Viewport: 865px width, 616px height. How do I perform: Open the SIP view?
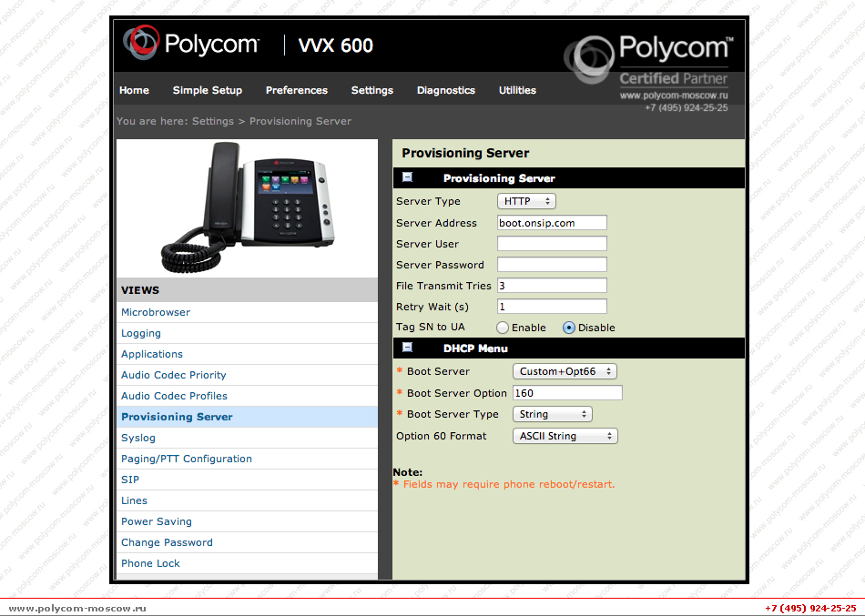pos(130,480)
